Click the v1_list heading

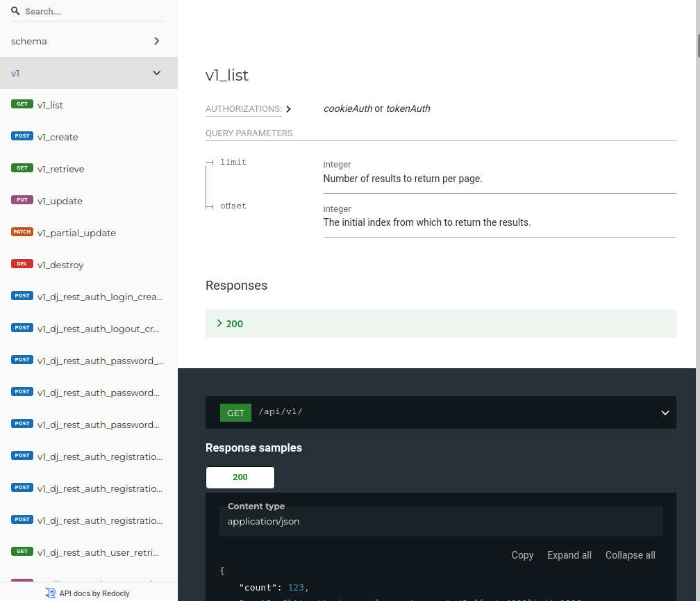point(227,75)
